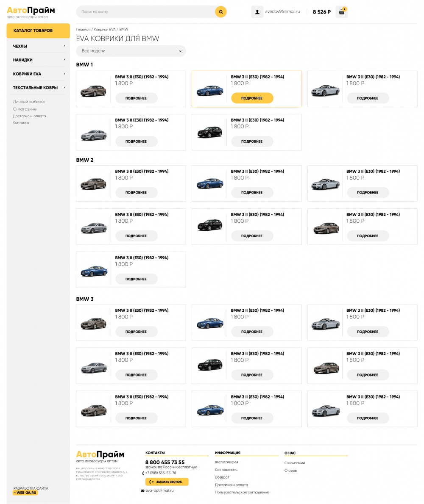This screenshot has width=424, height=504.
Task: Expand the ТЕКСТИЛЬНЫЕ КОВРЫ category arrow
Action: coord(64,88)
